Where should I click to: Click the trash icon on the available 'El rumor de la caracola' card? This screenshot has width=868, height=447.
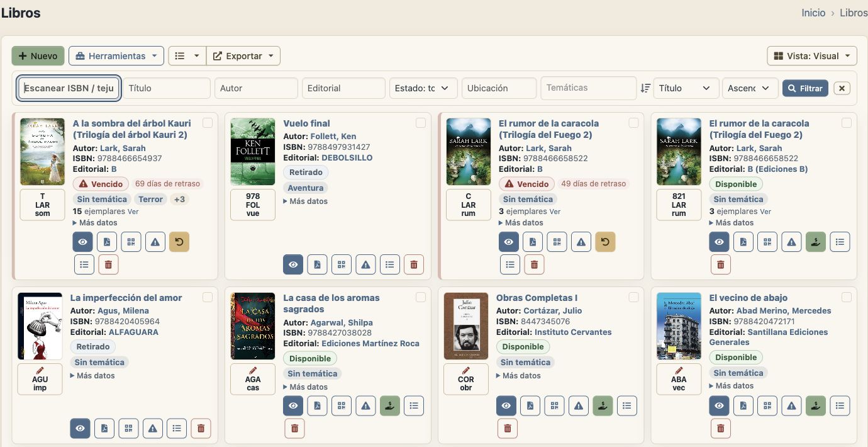tap(721, 264)
